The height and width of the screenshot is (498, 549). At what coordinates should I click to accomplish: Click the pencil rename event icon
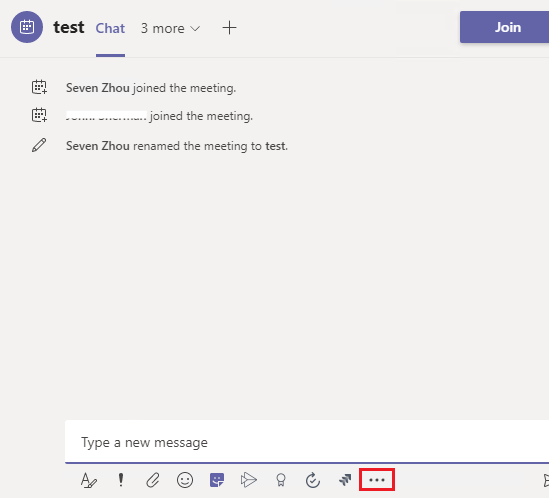click(x=39, y=145)
